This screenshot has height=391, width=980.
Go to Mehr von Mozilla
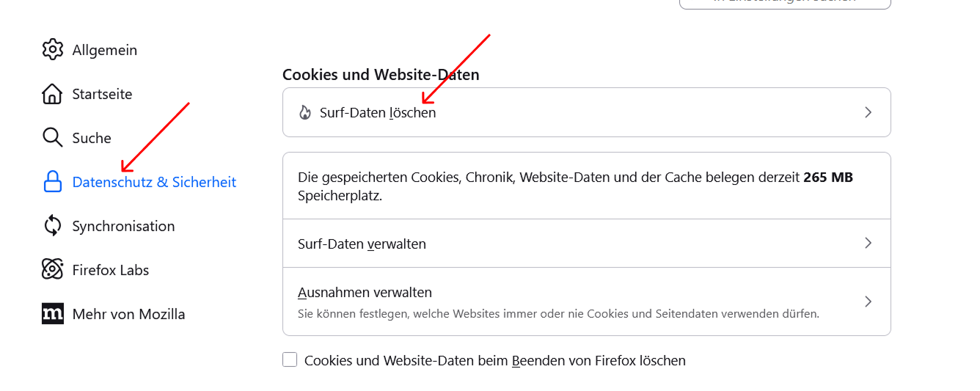click(128, 314)
